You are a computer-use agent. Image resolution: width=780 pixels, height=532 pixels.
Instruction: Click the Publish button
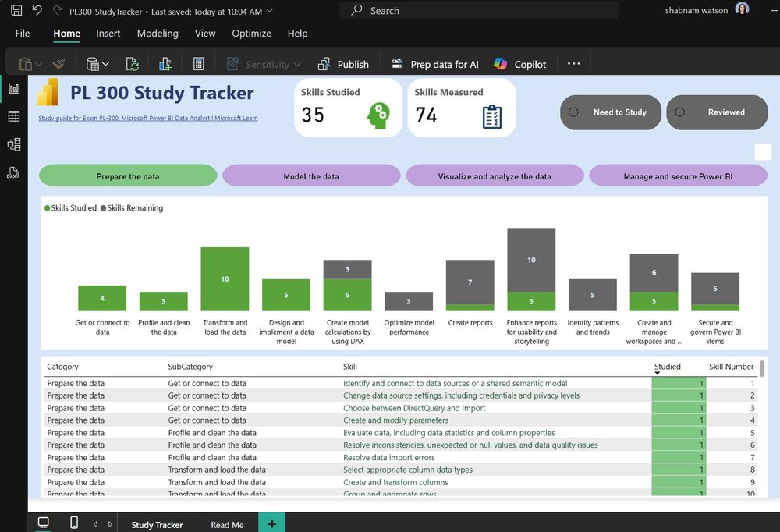coord(343,64)
